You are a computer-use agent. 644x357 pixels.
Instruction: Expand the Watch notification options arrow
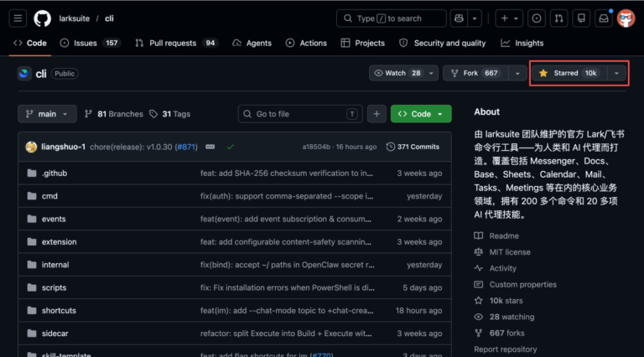431,73
